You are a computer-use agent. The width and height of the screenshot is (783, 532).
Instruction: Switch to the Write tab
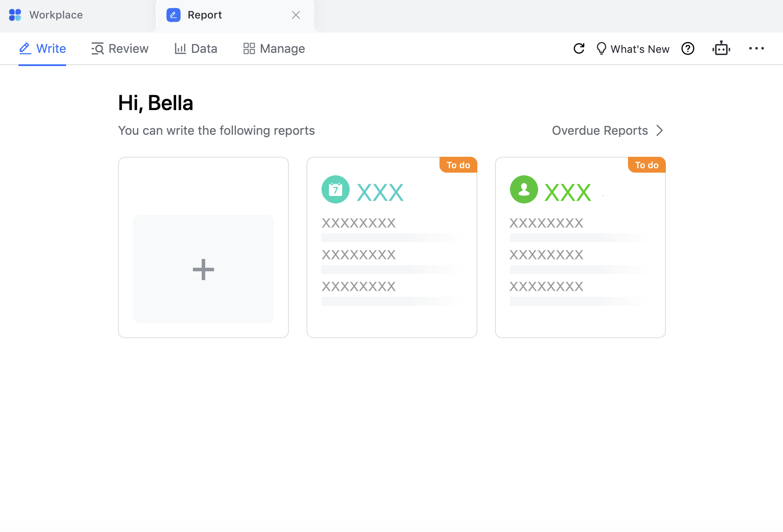[x=42, y=48]
